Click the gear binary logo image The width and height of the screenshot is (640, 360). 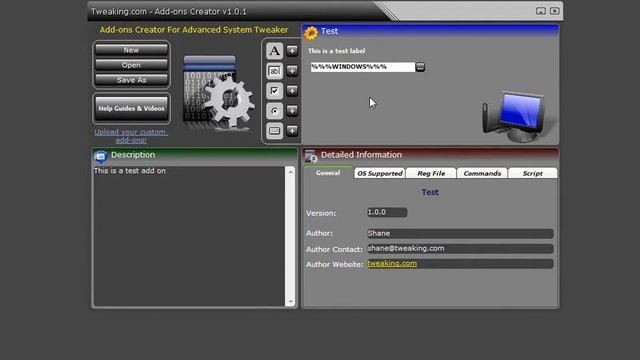[218, 92]
